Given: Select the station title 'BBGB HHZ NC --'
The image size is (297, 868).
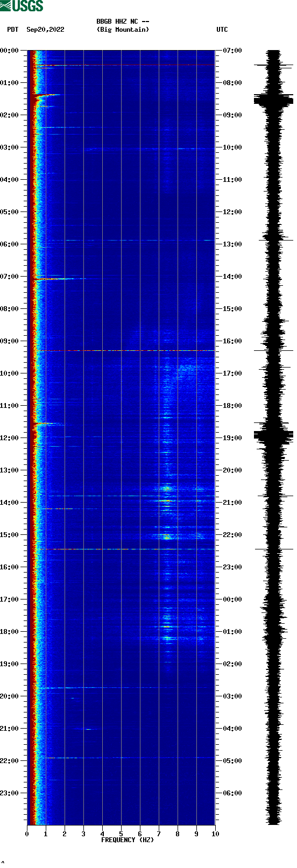Looking at the screenshot, I should coord(123,22).
